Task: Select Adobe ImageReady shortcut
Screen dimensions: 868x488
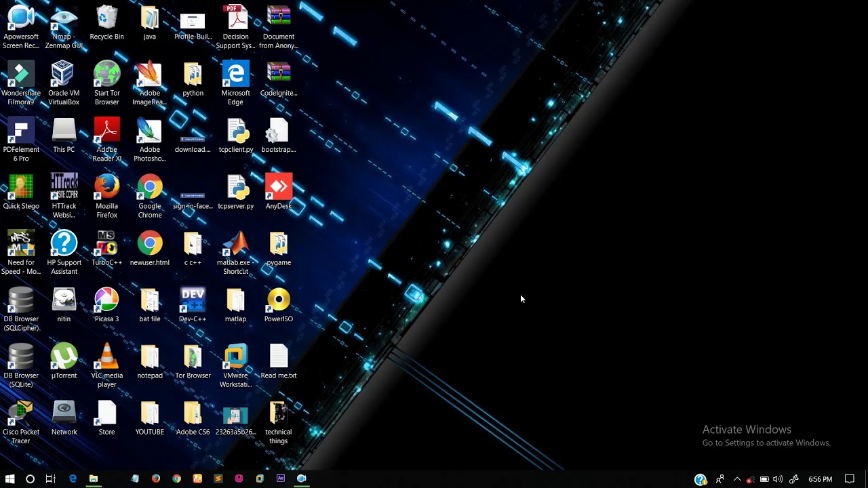Action: coord(150,83)
